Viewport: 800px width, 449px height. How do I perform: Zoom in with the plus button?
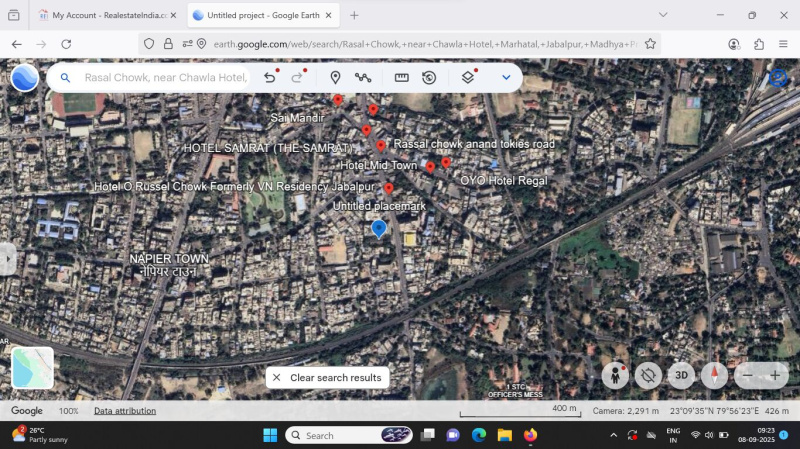774,376
